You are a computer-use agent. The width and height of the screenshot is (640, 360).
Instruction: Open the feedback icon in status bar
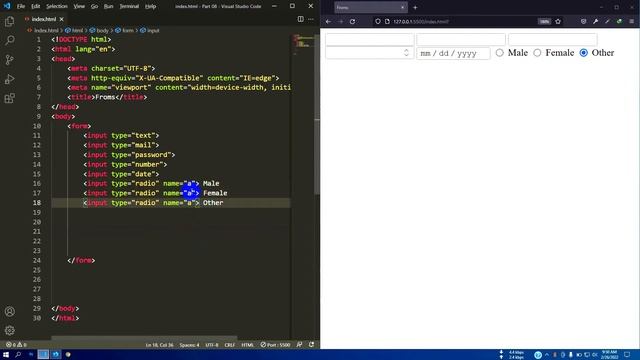(x=300, y=345)
